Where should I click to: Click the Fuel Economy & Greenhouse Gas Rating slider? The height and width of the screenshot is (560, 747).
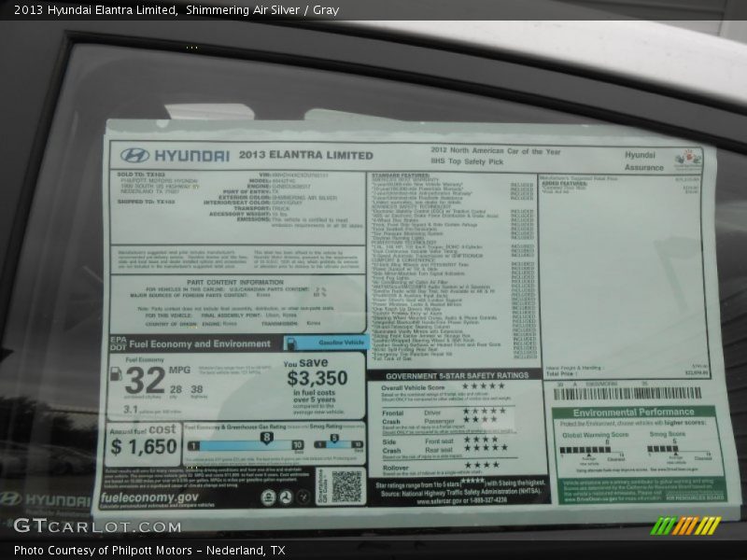click(245, 446)
